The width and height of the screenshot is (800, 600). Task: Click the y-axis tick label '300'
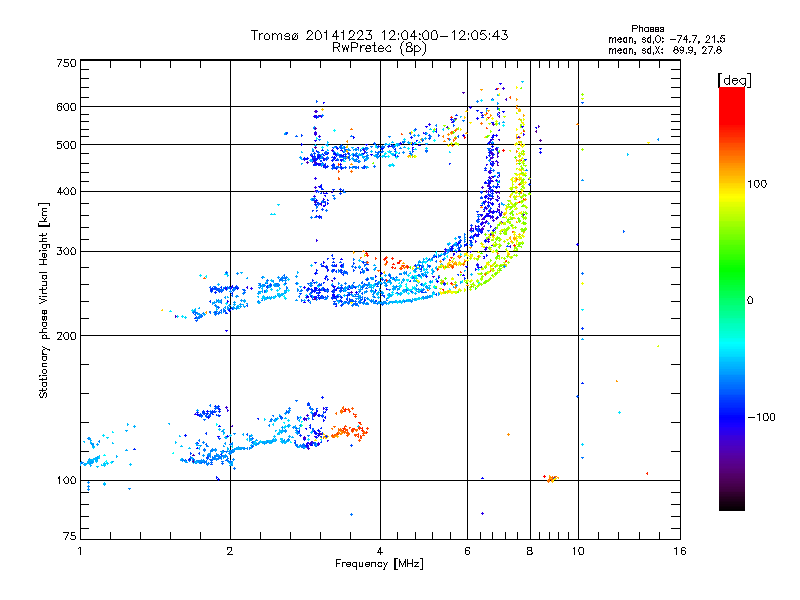66,252
